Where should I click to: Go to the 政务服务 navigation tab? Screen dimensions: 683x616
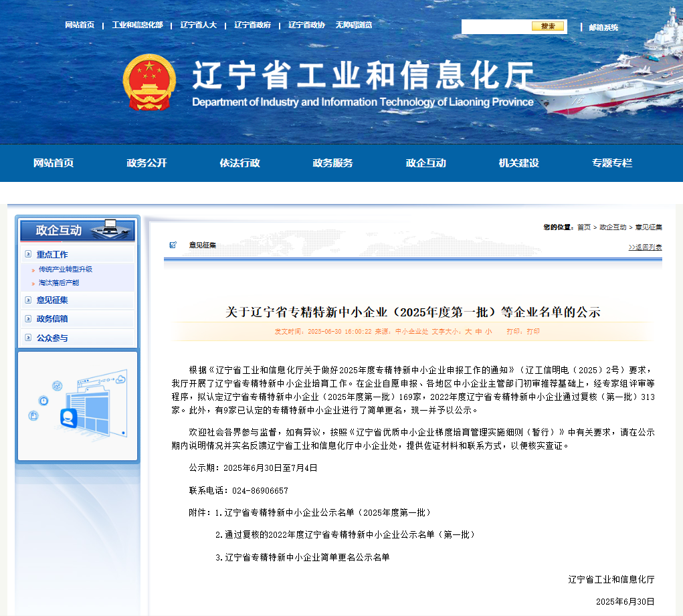tap(332, 163)
